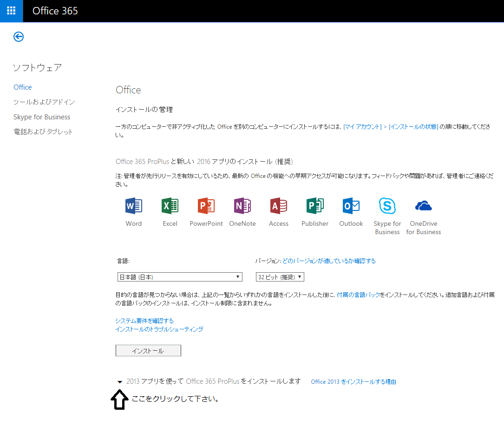This screenshot has height=439, width=504.
Task: Click the PowerPoint app icon
Action: (x=206, y=206)
